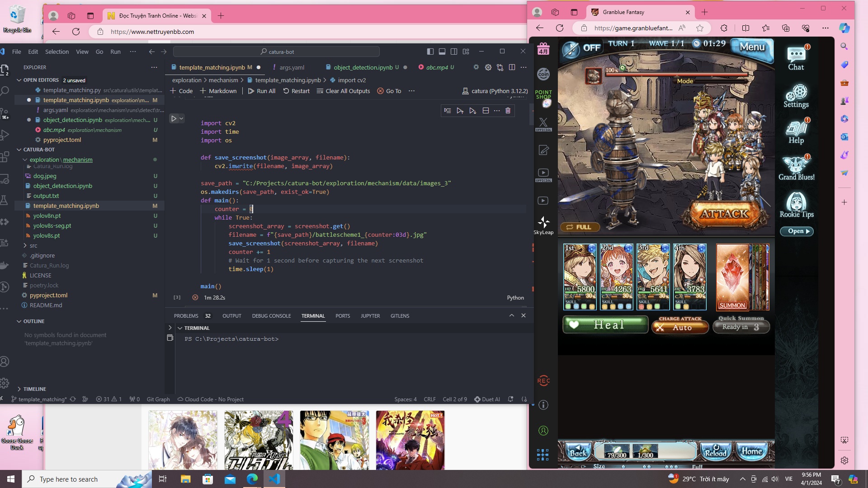This screenshot has width=868, height=488.
Task: Click the Split Editor Right icon
Action: click(512, 67)
